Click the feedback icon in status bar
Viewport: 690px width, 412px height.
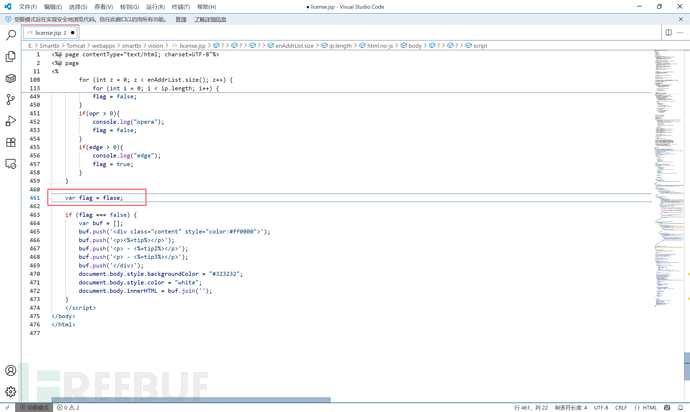click(x=667, y=408)
